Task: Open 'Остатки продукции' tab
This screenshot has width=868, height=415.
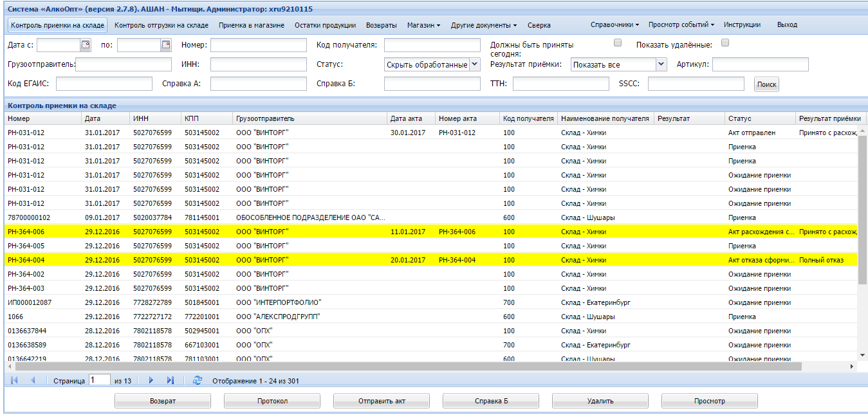Action: point(325,25)
